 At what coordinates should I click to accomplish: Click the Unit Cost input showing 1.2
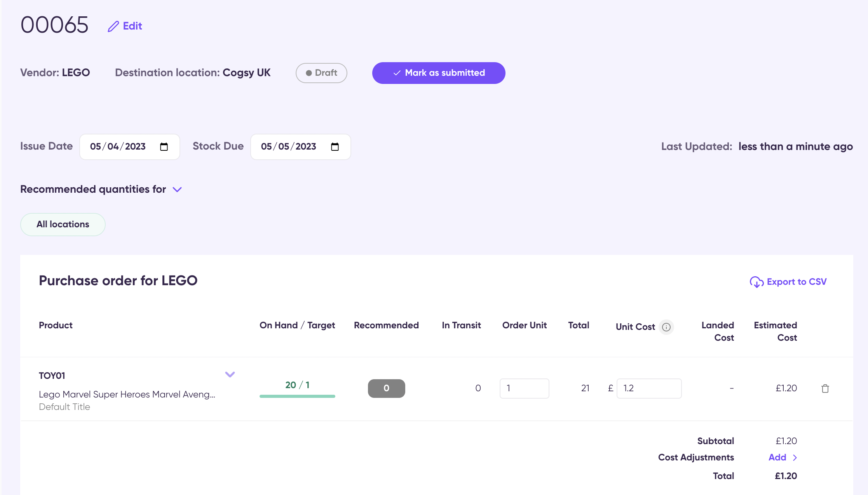coord(649,389)
